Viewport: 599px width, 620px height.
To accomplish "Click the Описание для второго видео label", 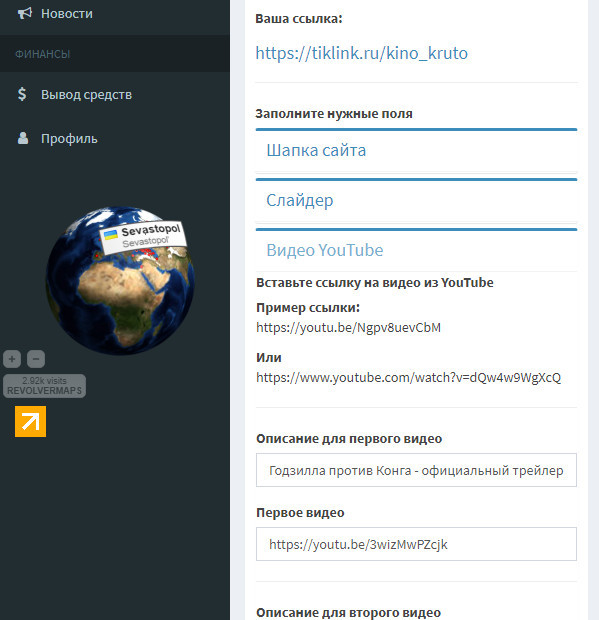I will 348,612.
